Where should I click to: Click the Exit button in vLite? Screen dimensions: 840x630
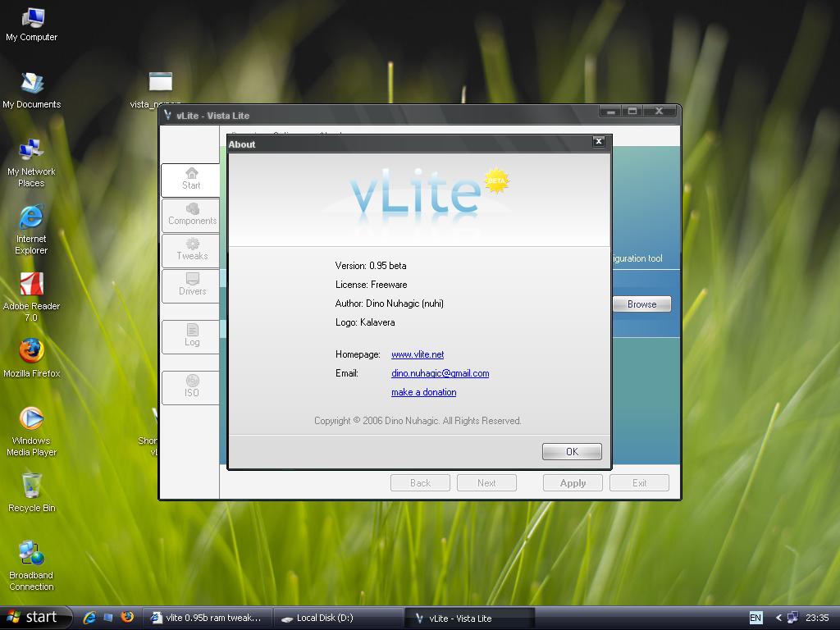click(x=639, y=482)
